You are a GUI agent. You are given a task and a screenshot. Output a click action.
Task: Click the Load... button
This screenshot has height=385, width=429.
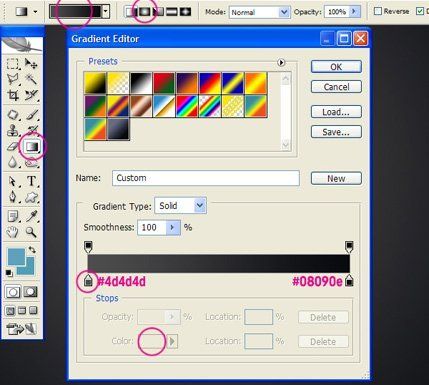pyautogui.click(x=336, y=112)
